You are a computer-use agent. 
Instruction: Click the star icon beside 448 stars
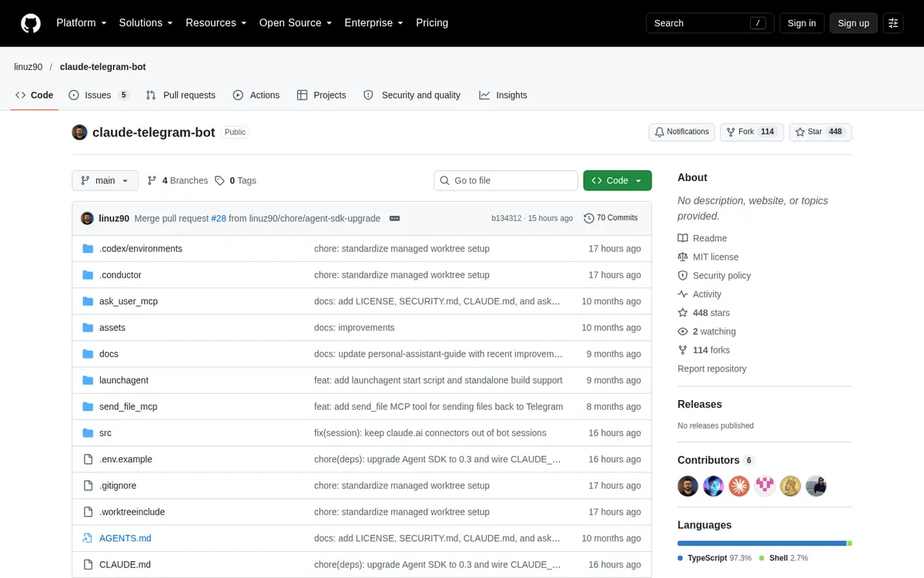coord(682,313)
